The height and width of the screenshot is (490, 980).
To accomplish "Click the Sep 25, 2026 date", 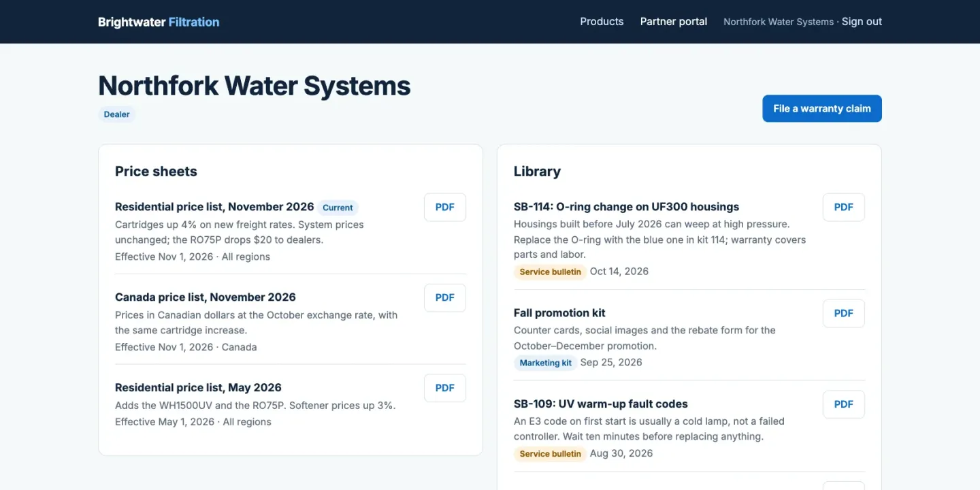I will coord(611,363).
